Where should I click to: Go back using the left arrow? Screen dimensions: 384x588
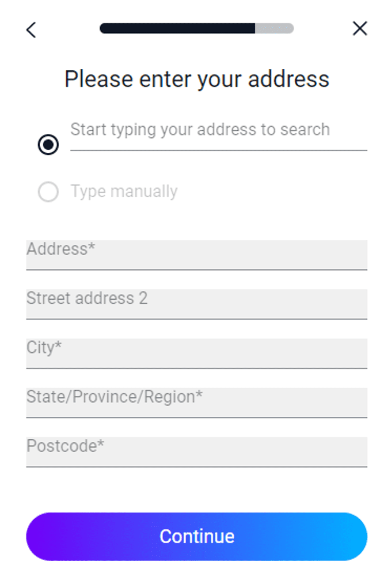click(31, 30)
